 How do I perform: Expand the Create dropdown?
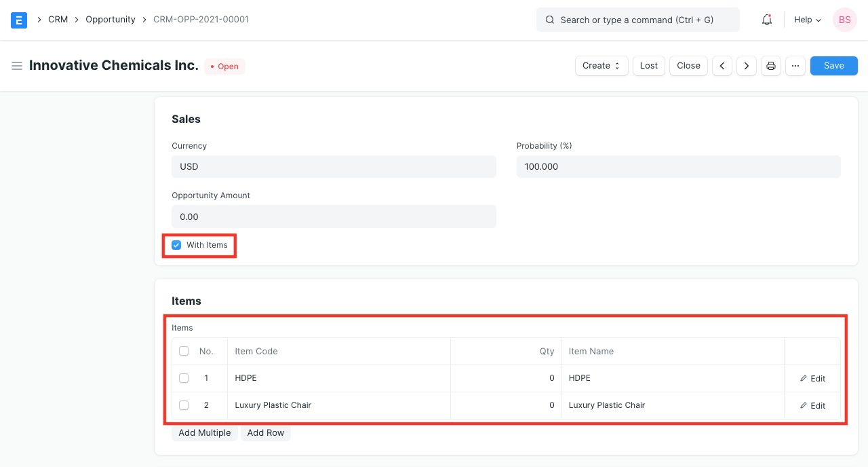click(601, 66)
